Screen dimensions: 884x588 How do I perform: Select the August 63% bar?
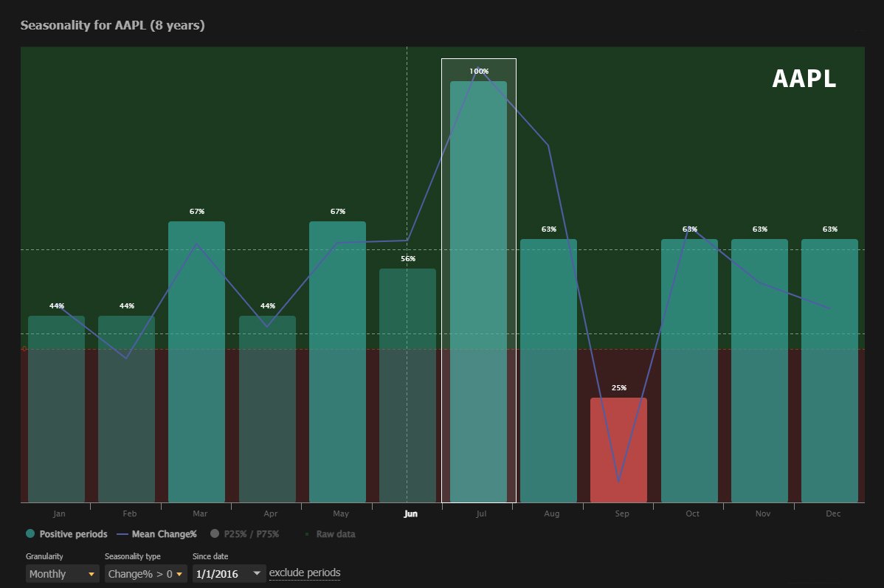coord(548,370)
